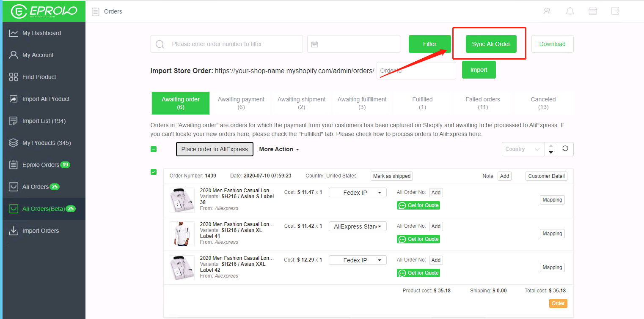Open the Country filter dropdown

tap(523, 149)
